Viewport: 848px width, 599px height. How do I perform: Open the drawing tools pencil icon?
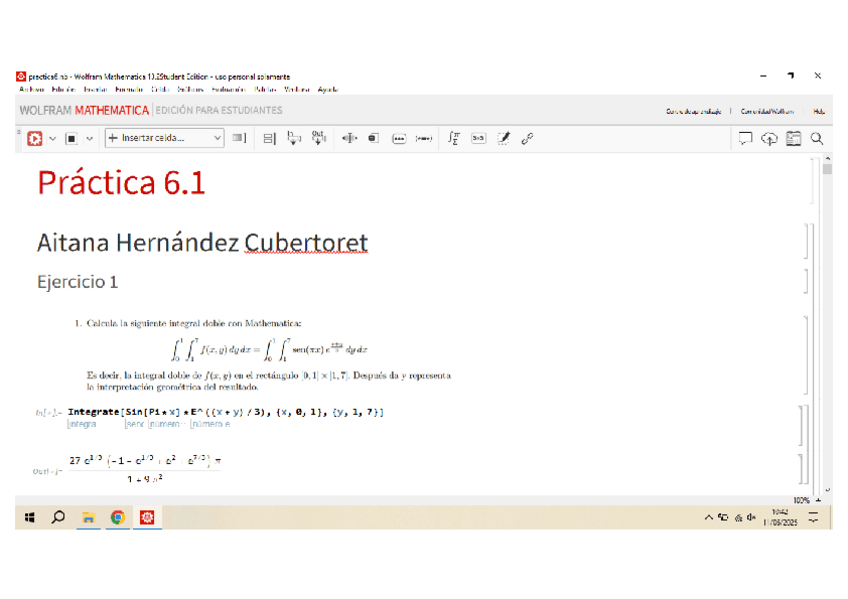pyautogui.click(x=504, y=138)
